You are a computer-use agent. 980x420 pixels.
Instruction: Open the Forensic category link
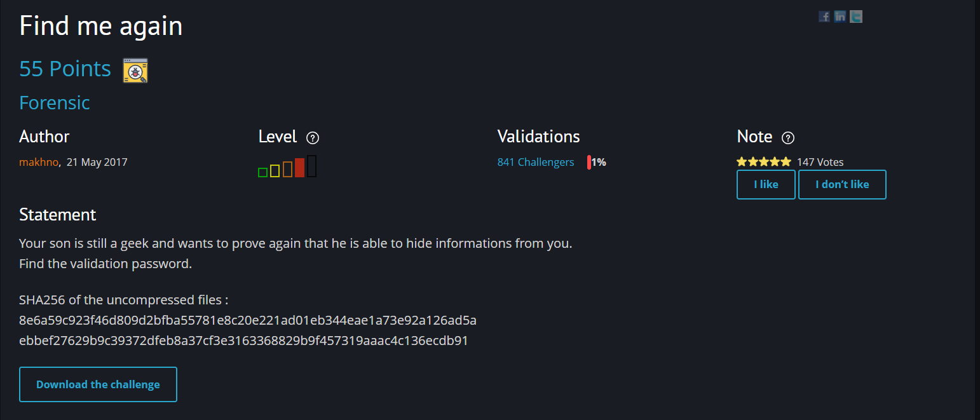click(x=55, y=102)
